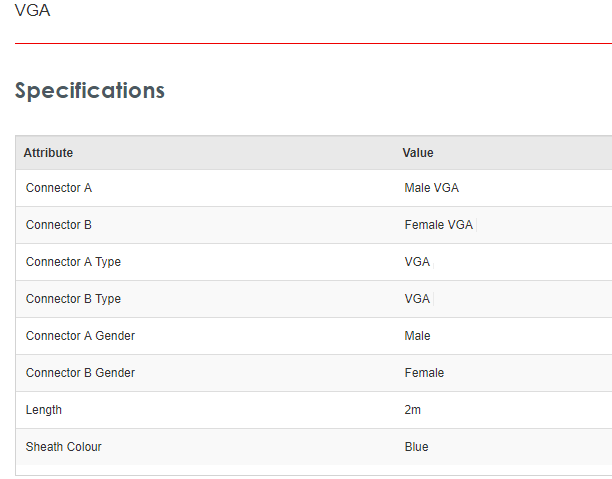Select the Connector B attribute cell
Image resolution: width=612 pixels, height=479 pixels.
[59, 225]
